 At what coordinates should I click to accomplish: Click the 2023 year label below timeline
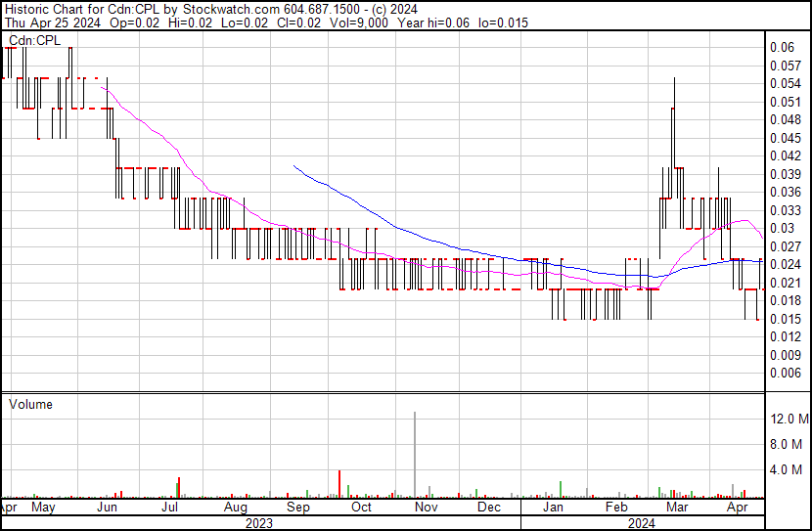tap(258, 522)
